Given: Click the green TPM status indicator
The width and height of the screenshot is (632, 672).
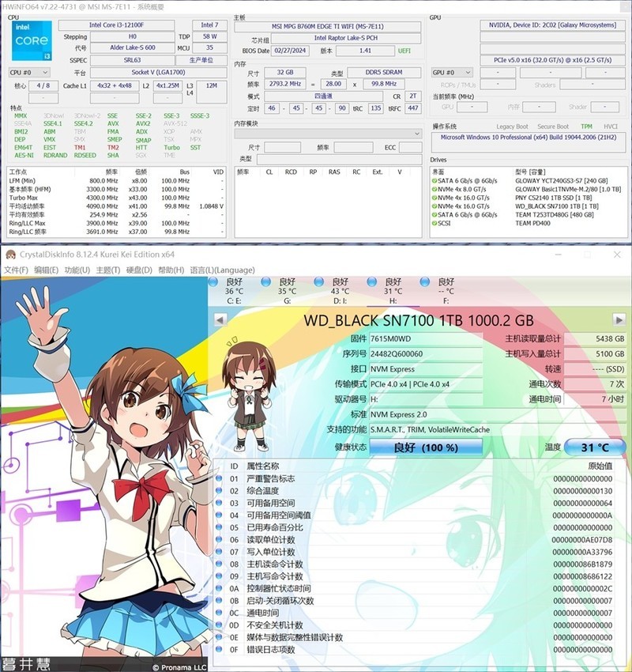Looking at the screenshot, I should pos(586,126).
